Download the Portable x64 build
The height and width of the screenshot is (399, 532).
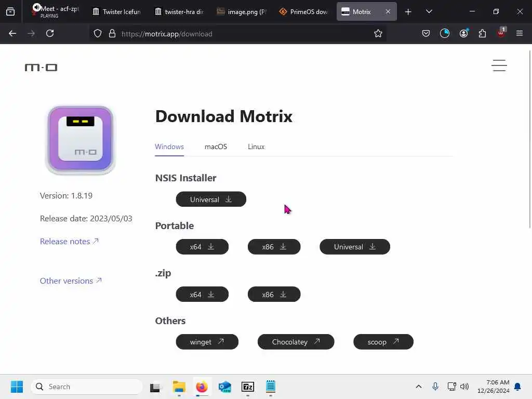[x=202, y=247]
